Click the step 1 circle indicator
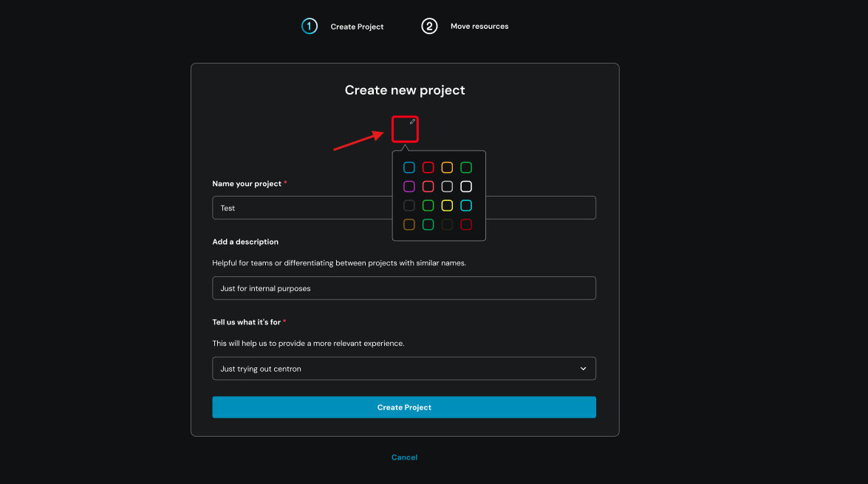Image resolution: width=868 pixels, height=484 pixels. click(310, 27)
